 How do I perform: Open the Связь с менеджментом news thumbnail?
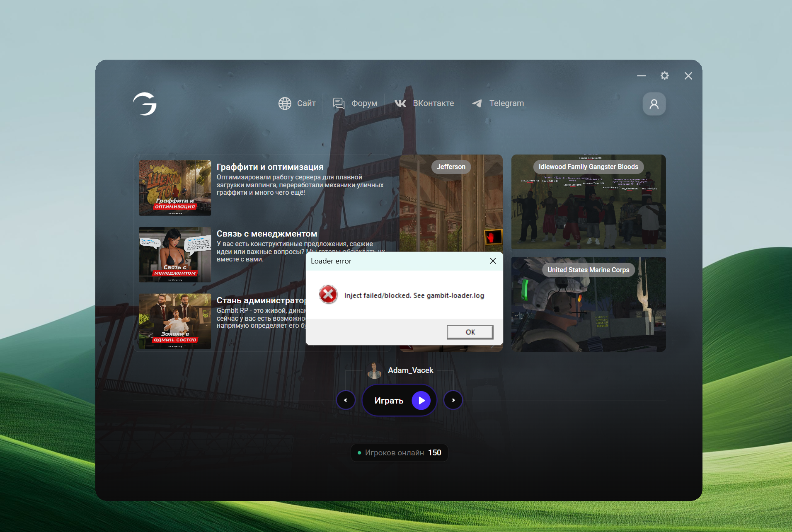point(175,254)
